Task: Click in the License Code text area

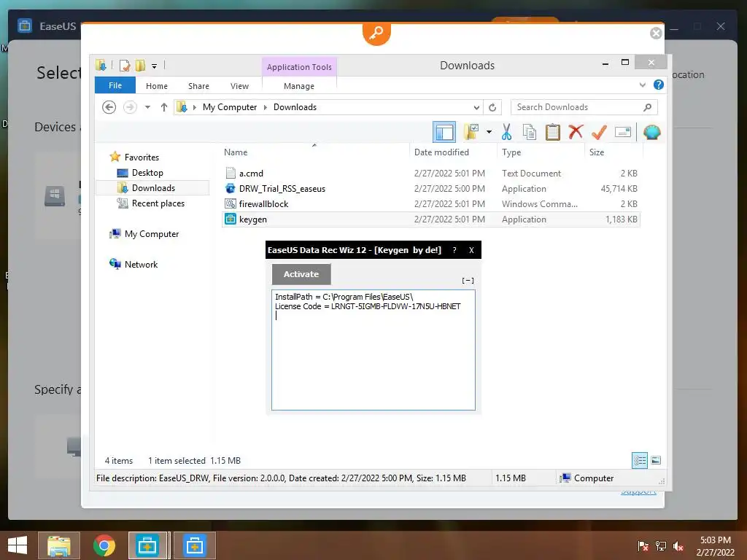Action: click(373, 349)
